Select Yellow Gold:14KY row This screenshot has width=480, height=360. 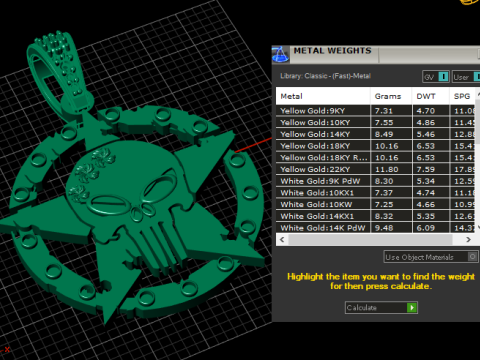[376, 134]
